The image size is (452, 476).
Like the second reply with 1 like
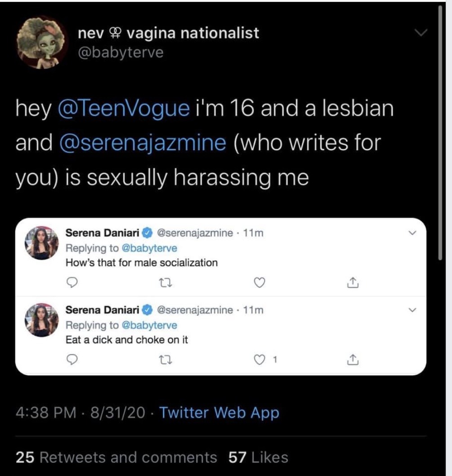[x=259, y=359]
